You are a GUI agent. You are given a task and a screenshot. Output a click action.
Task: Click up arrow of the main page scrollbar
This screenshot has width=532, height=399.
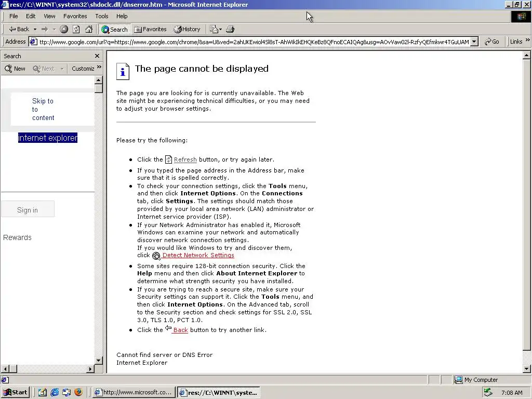[x=527, y=55]
